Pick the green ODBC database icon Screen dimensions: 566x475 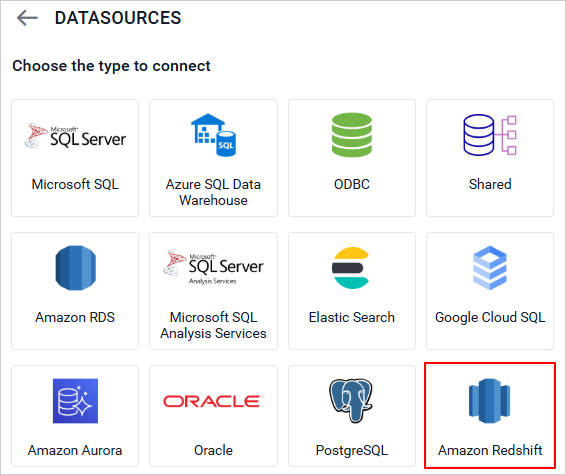tap(352, 135)
